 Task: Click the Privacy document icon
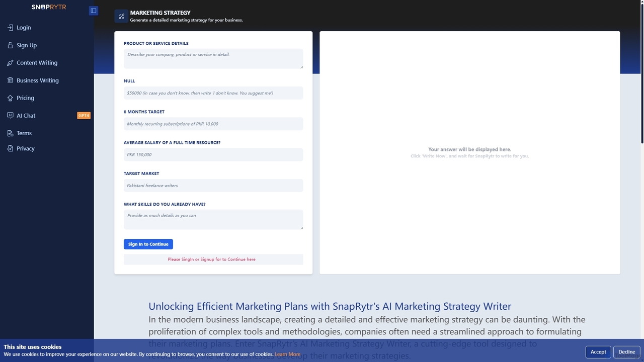[10, 148]
